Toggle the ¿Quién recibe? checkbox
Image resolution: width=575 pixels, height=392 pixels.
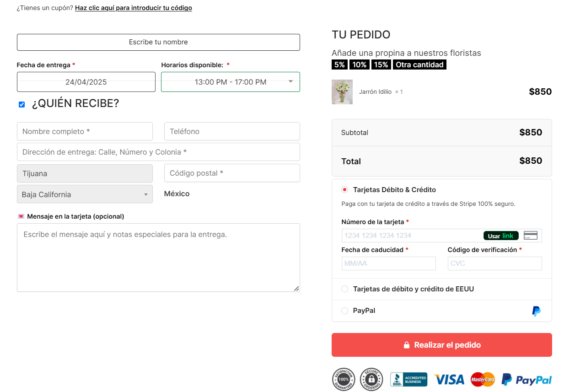click(x=21, y=104)
